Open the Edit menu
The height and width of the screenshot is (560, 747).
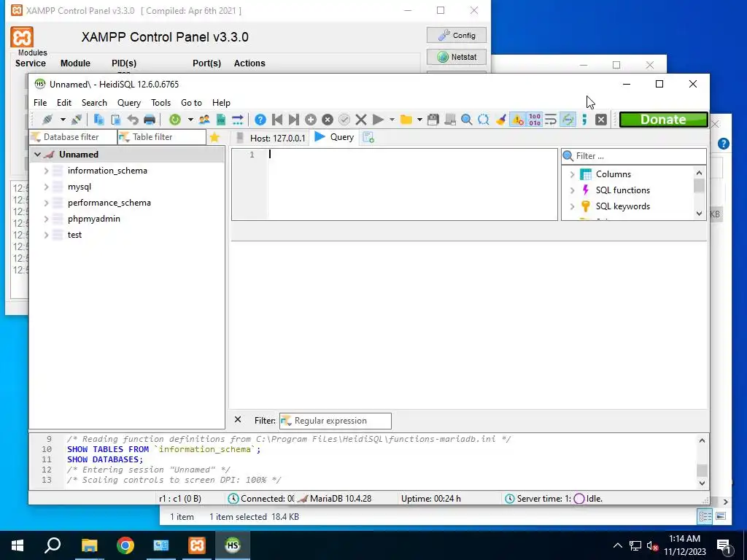click(64, 102)
